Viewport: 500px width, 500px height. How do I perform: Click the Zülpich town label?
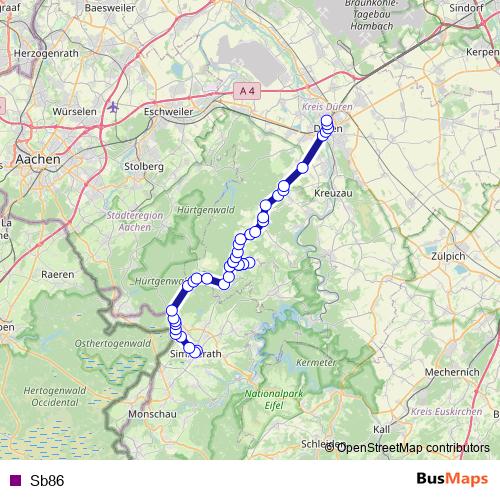(x=448, y=256)
